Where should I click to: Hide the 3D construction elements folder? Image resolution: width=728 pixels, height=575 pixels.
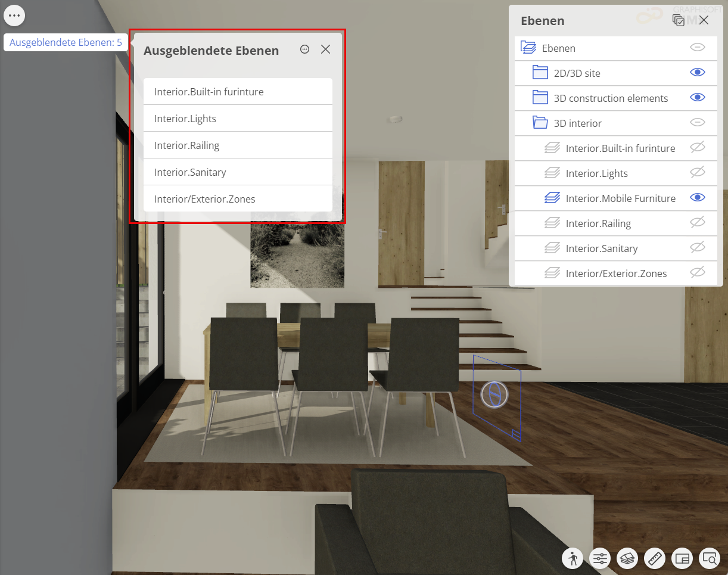click(x=698, y=98)
